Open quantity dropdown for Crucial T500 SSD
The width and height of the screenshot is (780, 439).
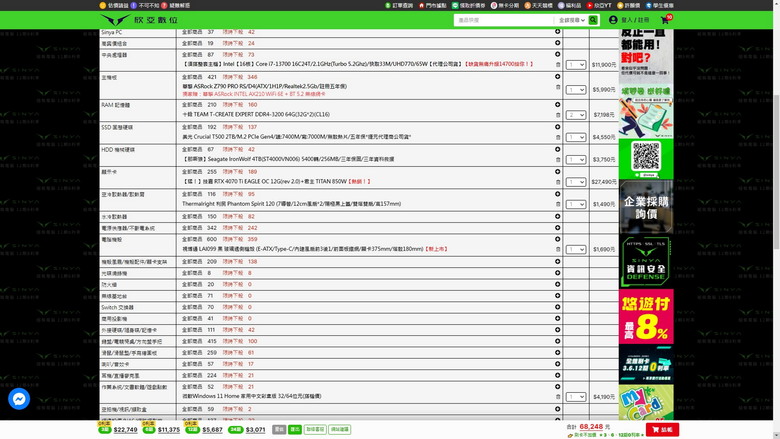[x=576, y=137]
